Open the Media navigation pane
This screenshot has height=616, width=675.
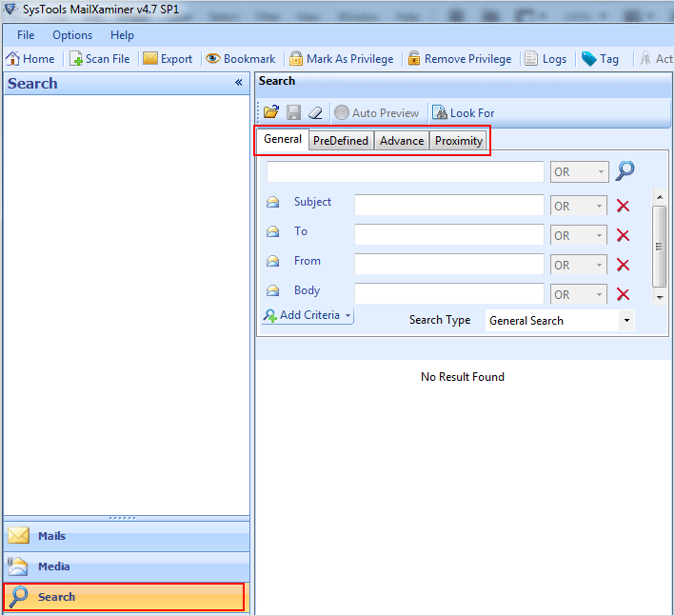(x=127, y=566)
